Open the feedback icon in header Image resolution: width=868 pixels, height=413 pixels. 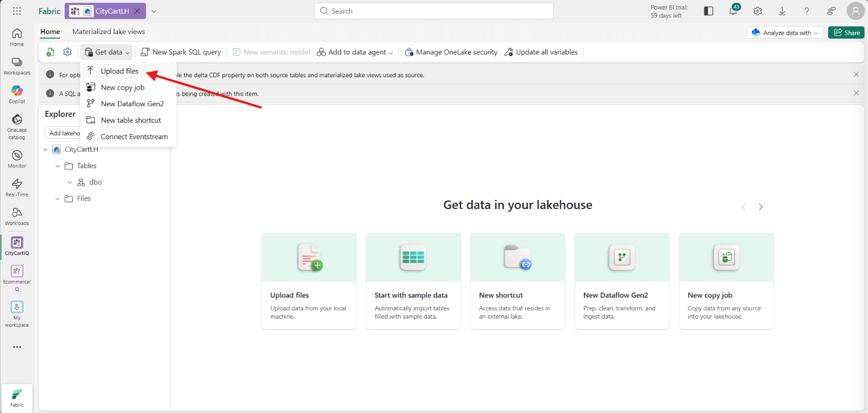click(x=831, y=11)
